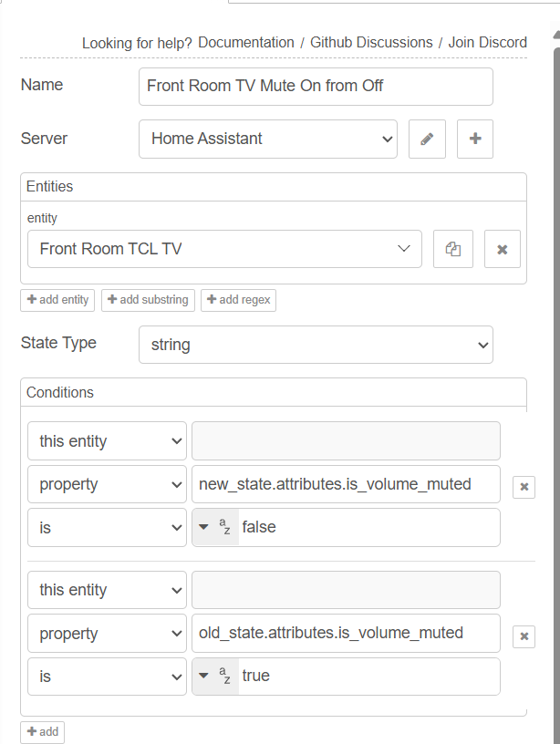Remove the Front Room TCL TV entity
Viewport: 560px width, 744px height.
[x=503, y=248]
